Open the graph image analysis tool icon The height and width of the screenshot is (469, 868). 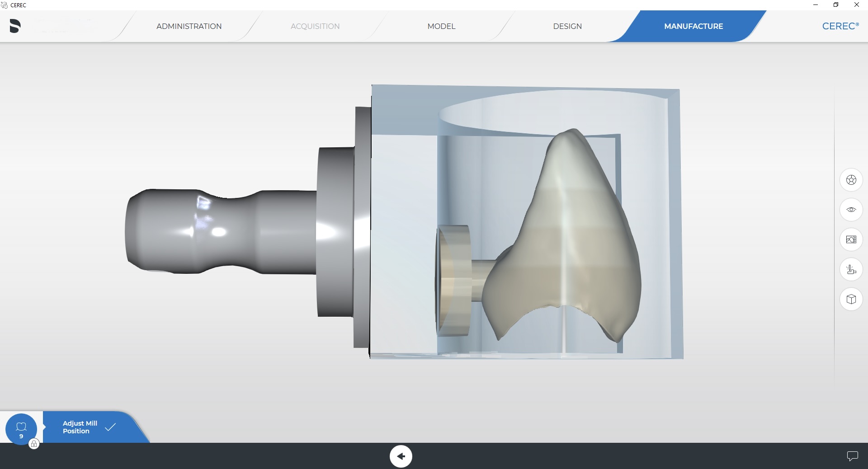tap(851, 239)
